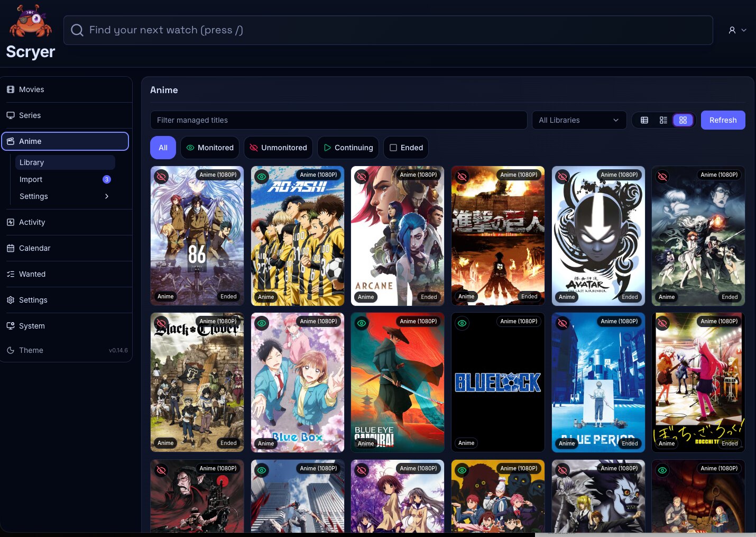Open the All Libraries dropdown
Screen dimensions: 756x537
(x=579, y=120)
